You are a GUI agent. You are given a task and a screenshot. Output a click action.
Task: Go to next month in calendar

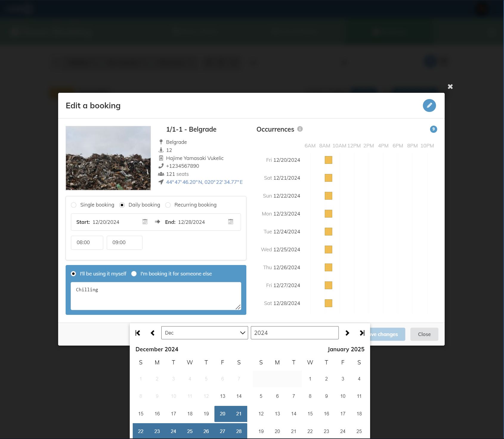[347, 333]
